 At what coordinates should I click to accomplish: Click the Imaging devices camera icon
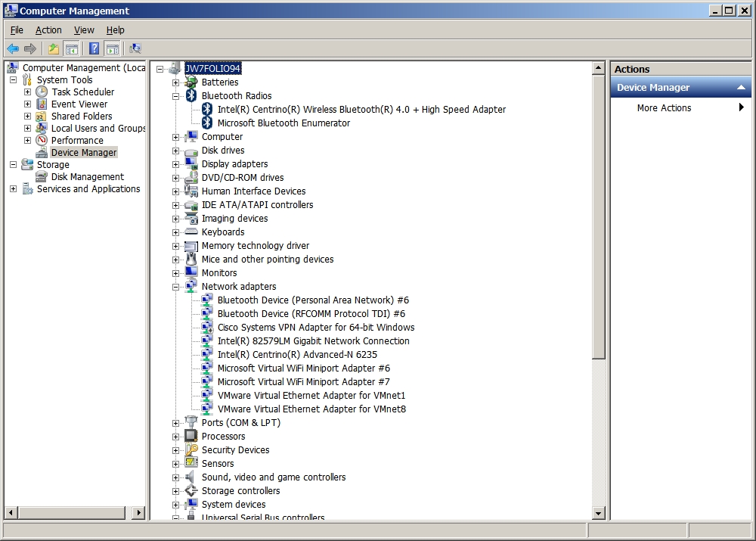191,219
